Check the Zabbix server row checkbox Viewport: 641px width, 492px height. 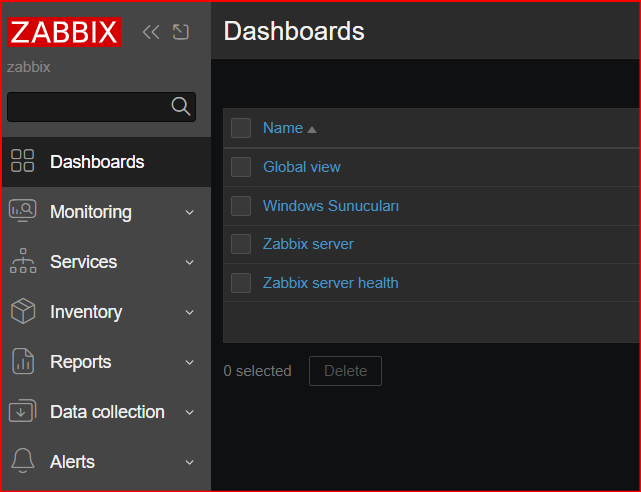[x=241, y=244]
